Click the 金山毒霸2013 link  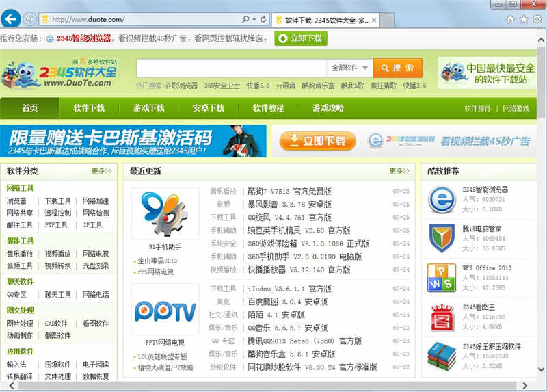point(157,261)
